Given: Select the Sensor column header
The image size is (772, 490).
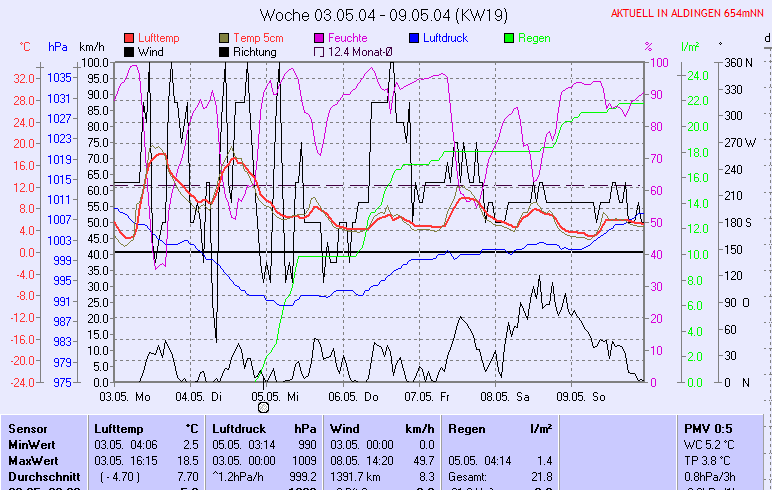Looking at the screenshot, I should (27, 428).
